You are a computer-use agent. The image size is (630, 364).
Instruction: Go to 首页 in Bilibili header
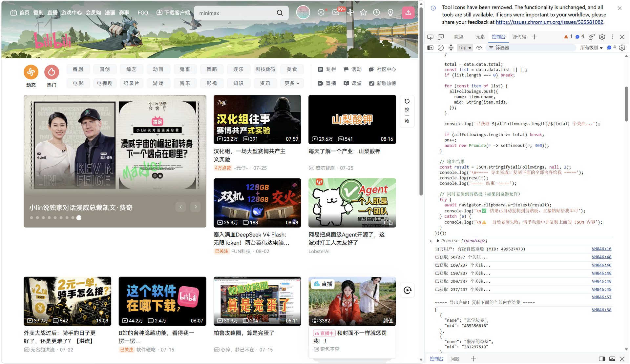[x=20, y=13]
